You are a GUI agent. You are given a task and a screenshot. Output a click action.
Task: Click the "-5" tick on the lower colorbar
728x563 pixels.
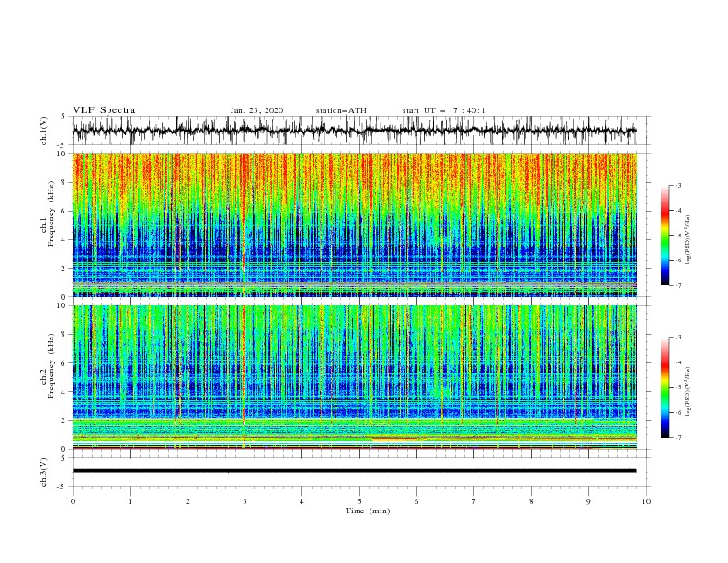tap(678, 387)
